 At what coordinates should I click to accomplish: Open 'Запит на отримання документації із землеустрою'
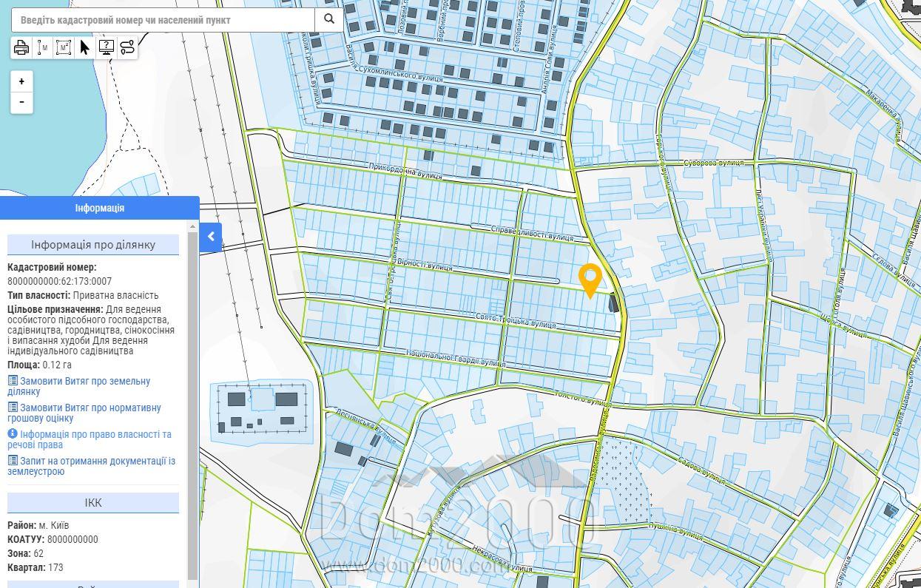point(92,466)
